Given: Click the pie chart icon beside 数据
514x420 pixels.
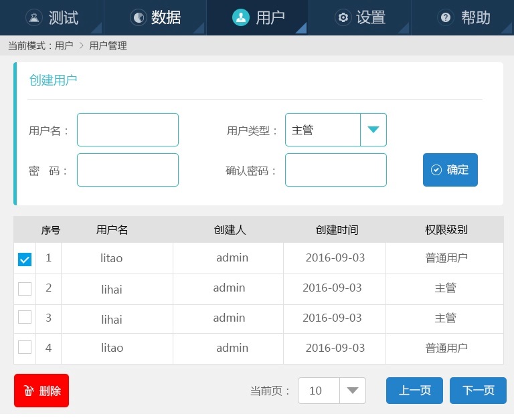Looking at the screenshot, I should tap(138, 18).
